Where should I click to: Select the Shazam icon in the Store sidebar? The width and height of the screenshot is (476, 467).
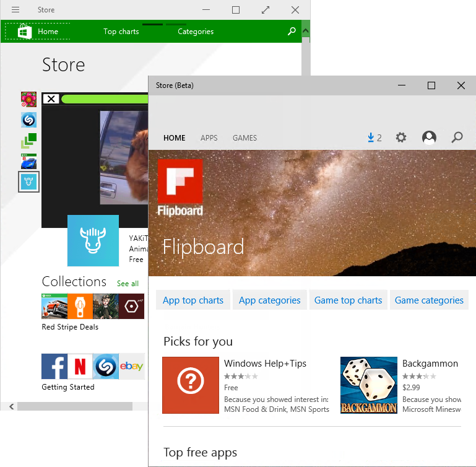[29, 120]
